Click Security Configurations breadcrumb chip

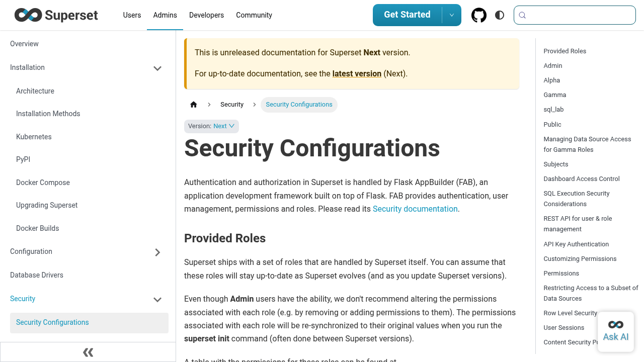(299, 105)
